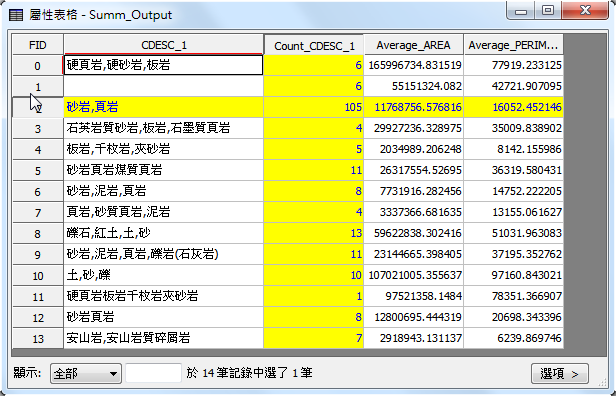Click cell 砂岩頁岩煤質頁岩
Screen dimensions: 616x396
pyautogui.click(x=163, y=170)
